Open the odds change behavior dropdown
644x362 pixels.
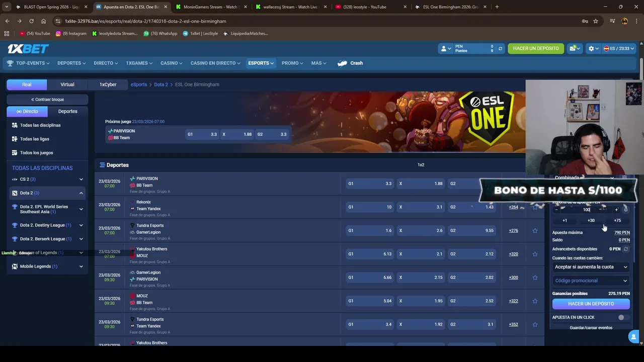591,267
